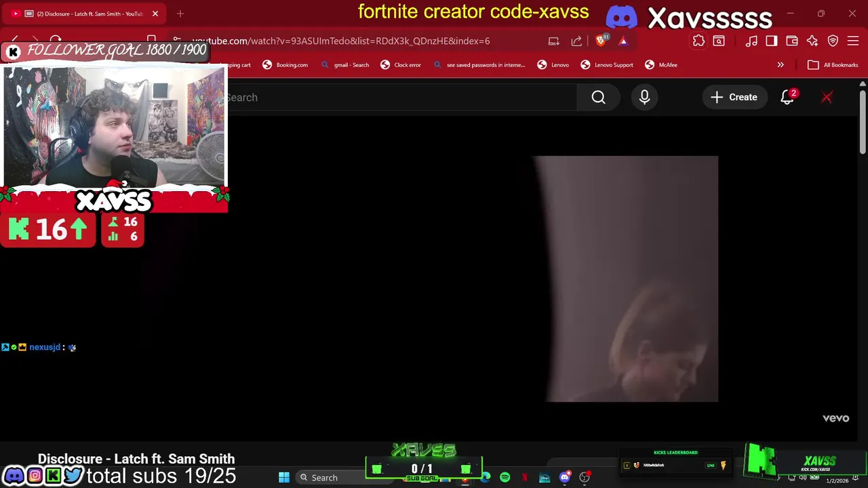This screenshot has height=488, width=868.
Task: Toggle the browser sidebar panel icon
Action: click(772, 41)
